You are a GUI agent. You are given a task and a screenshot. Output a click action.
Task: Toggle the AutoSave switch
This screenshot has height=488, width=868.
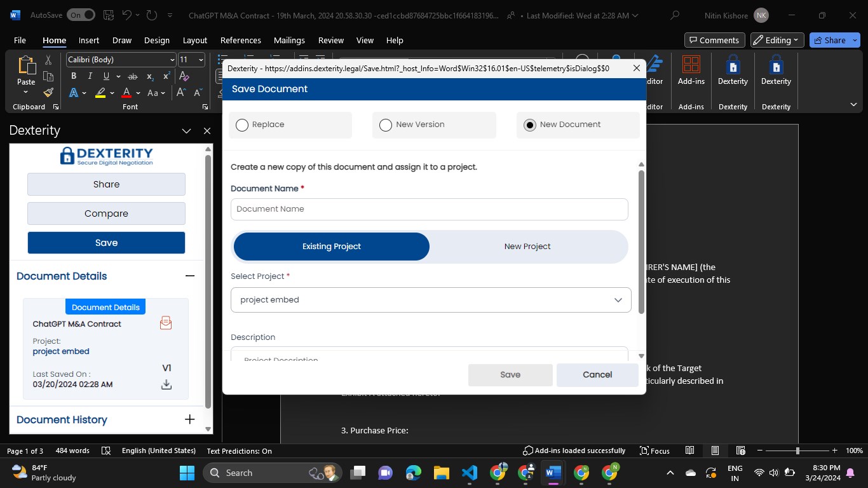click(x=80, y=15)
